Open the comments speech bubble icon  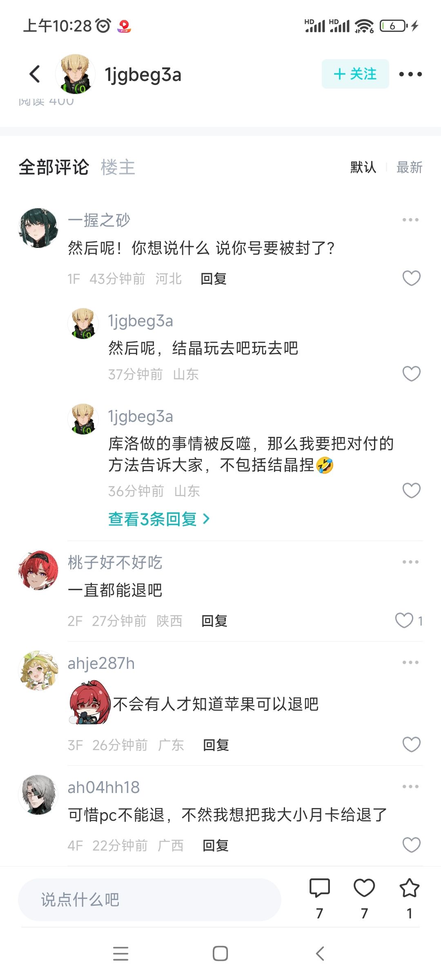coord(320,888)
